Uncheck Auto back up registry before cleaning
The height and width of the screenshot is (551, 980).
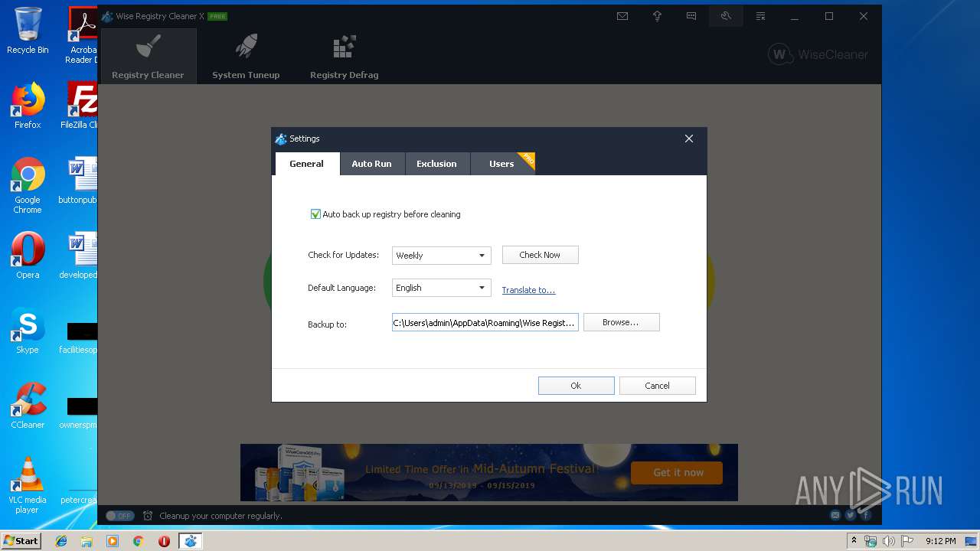point(315,214)
